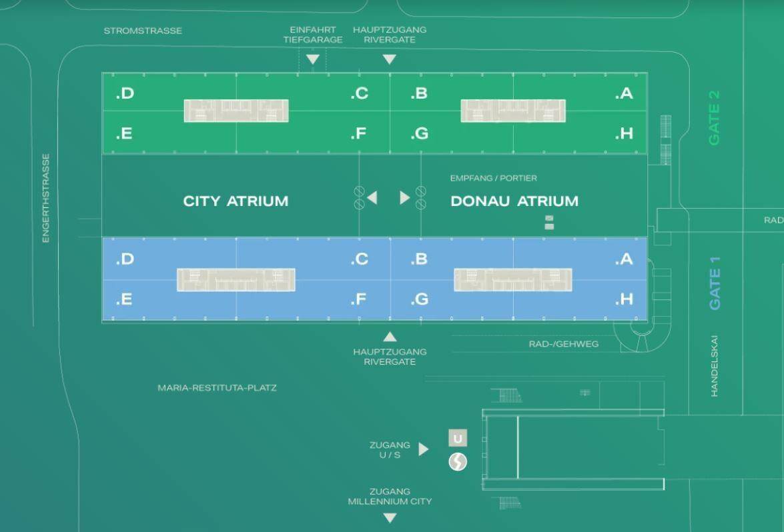The image size is (784, 532).
Task: Select the staircase core of green section D–C
Action: pyautogui.click(x=236, y=111)
